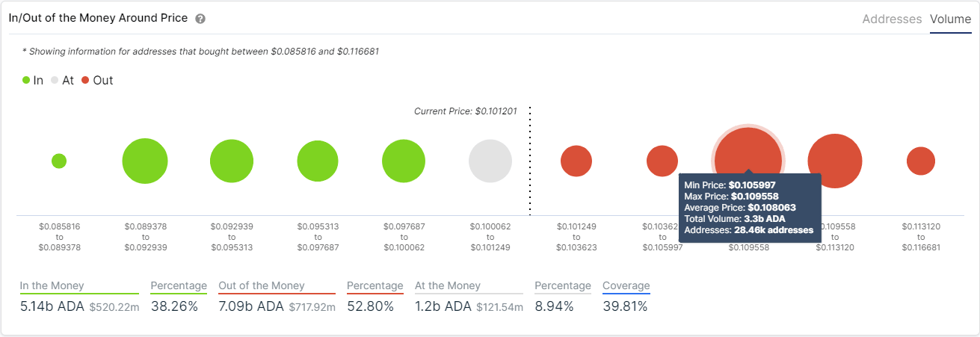Toggle the red Out legend item
Screen dimensions: 980x337
pos(97,80)
